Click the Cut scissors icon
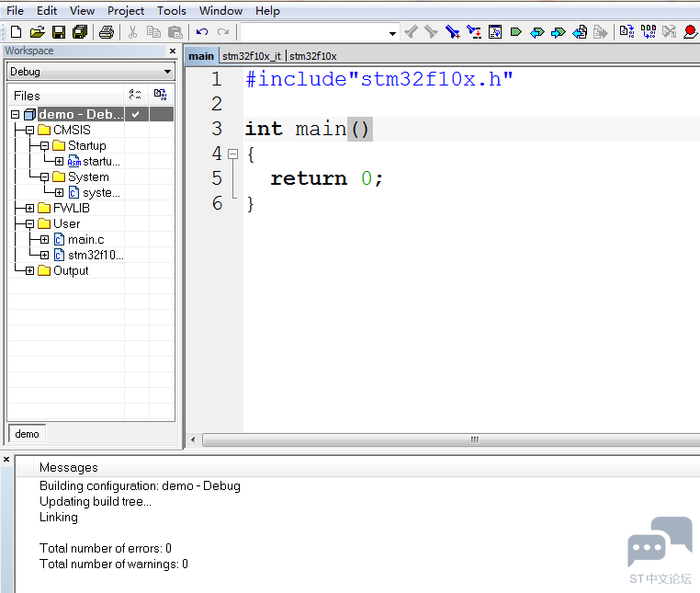The width and height of the screenshot is (700, 593). [132, 32]
